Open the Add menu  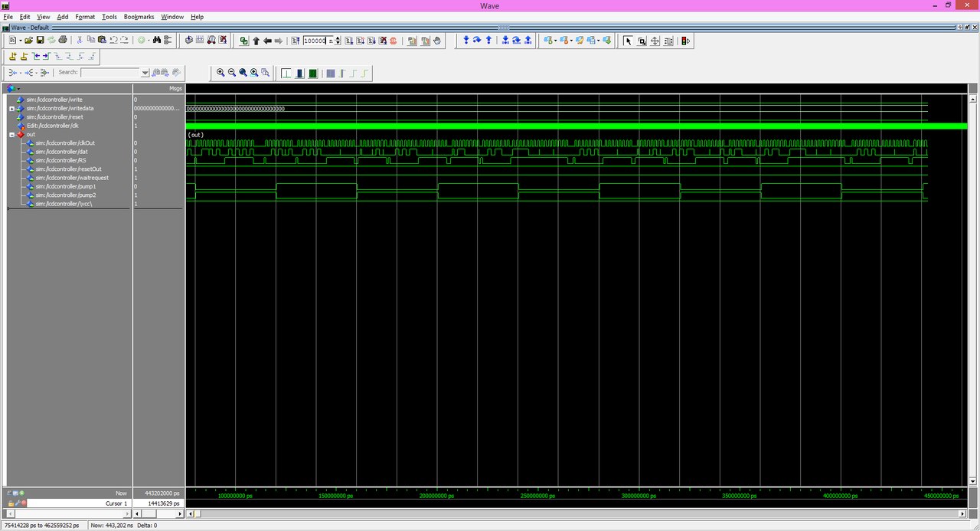62,17
